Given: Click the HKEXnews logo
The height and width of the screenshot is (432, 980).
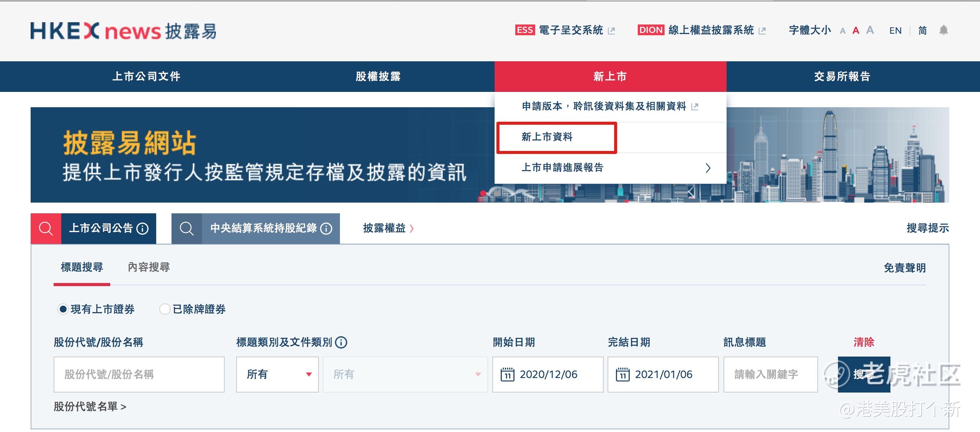Looking at the screenshot, I should (123, 31).
